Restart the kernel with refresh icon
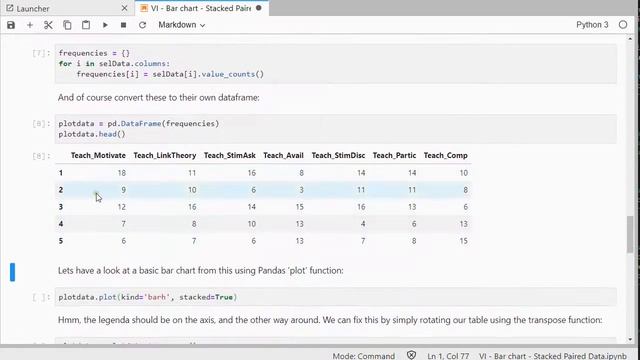Screen dimensions: 640x360 point(142,25)
